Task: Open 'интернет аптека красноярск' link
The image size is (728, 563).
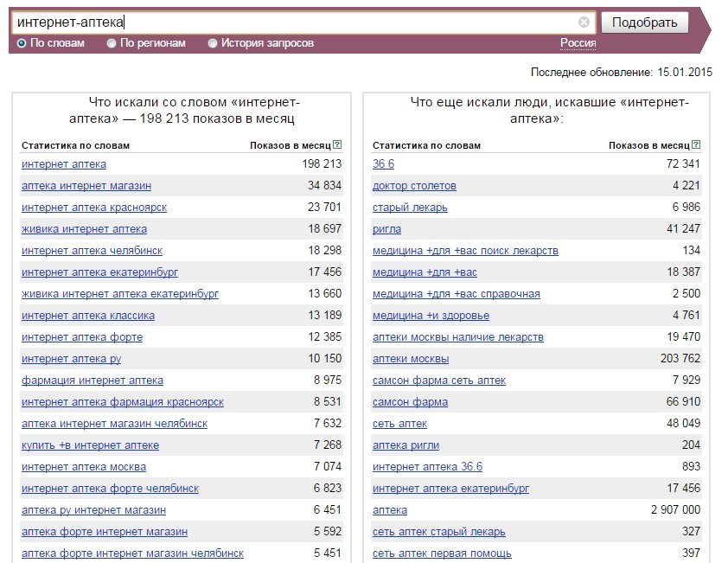Action: (x=94, y=208)
